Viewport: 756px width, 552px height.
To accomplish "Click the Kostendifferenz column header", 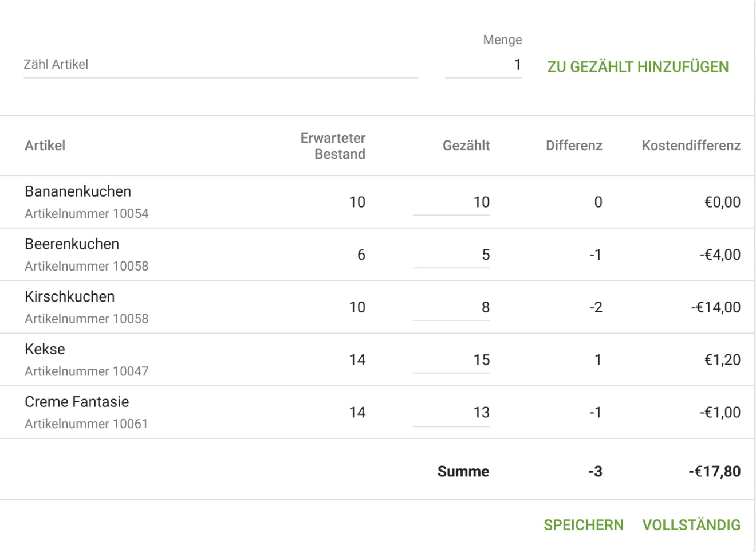I will [691, 146].
